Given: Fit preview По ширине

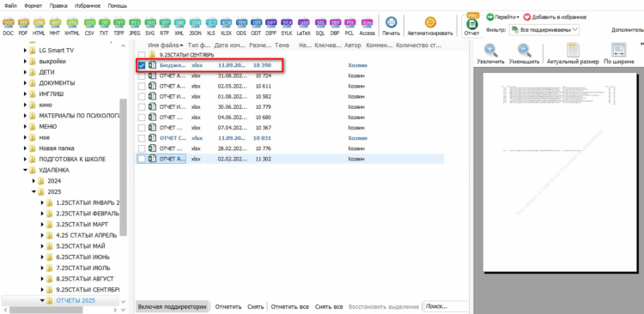Looking at the screenshot, I should tap(618, 54).
